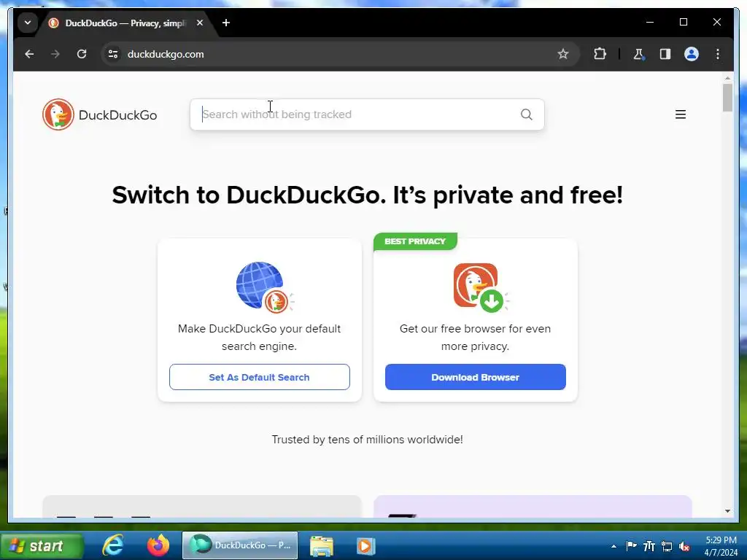Click the globe default search illustration
Image resolution: width=747 pixels, height=560 pixels.
[x=264, y=287]
